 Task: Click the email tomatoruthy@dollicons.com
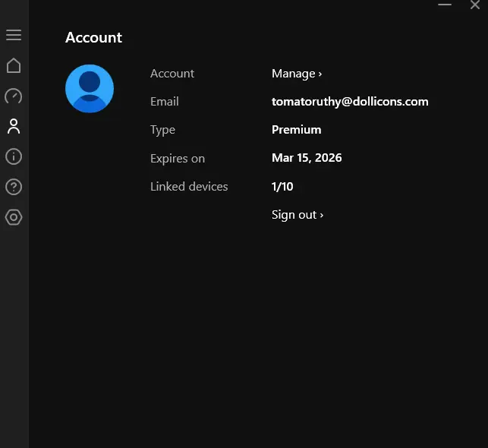350,102
